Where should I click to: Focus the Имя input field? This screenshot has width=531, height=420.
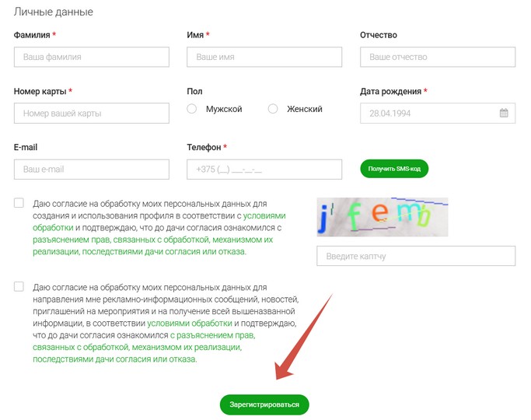(264, 57)
